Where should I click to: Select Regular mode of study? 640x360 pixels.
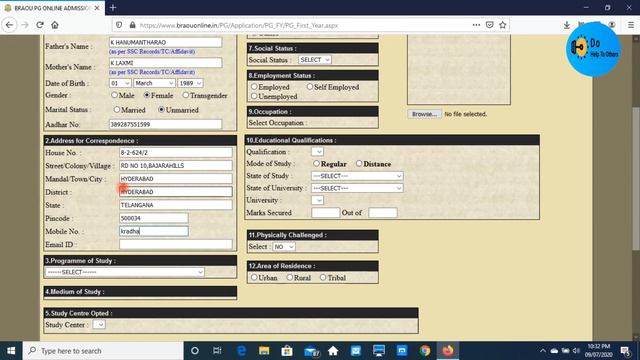[x=316, y=163]
